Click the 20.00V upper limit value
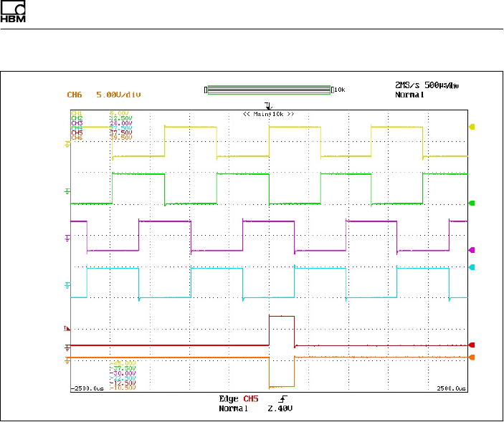Viewport: 504px width, 422px height. [x=121, y=123]
